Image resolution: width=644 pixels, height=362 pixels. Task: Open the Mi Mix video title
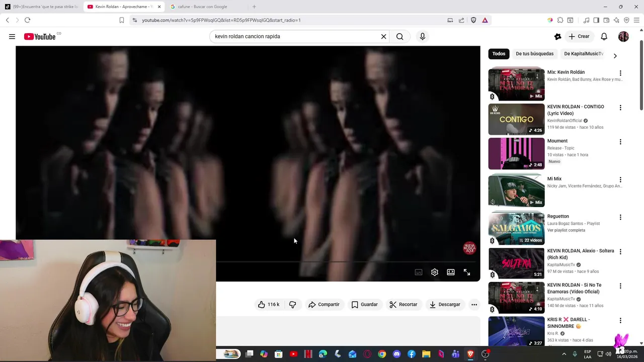click(554, 178)
